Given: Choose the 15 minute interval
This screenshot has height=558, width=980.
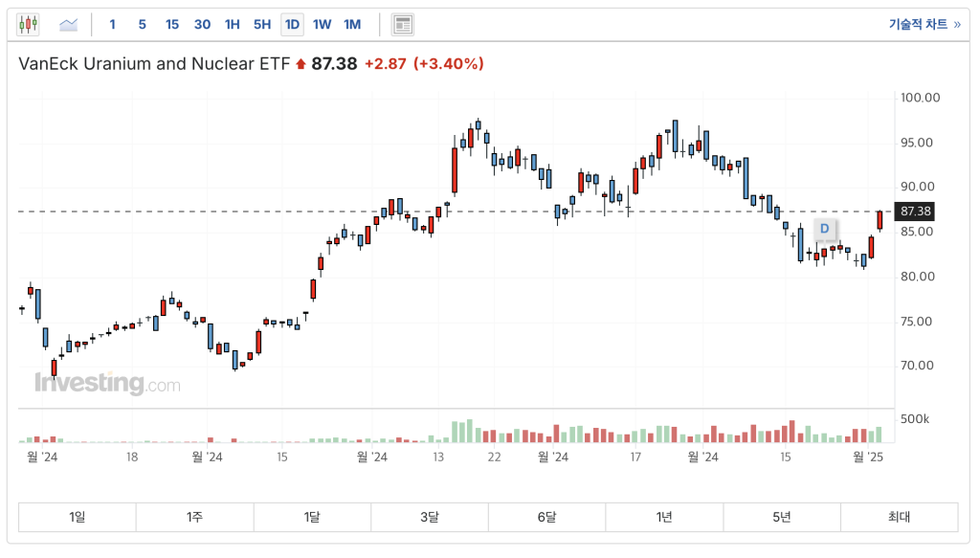Looking at the screenshot, I should pos(171,24).
